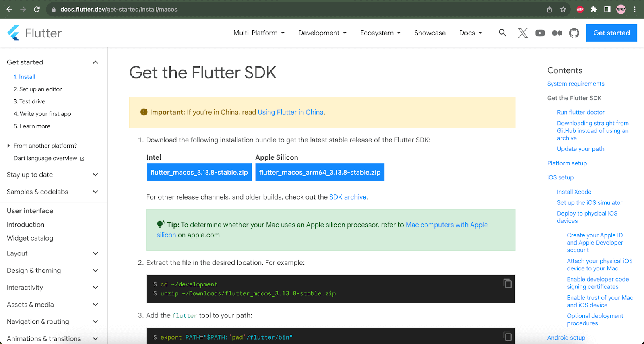Open the Multi-Platform dropdown menu
The height and width of the screenshot is (344, 644).
259,33
